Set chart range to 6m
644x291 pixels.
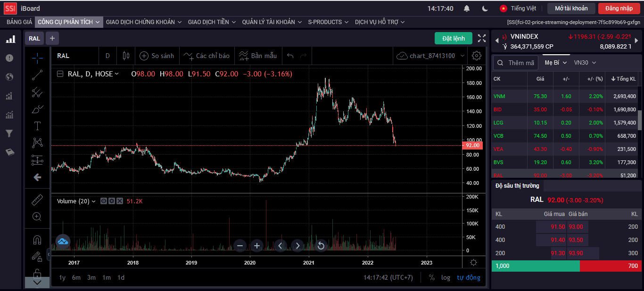coord(76,277)
